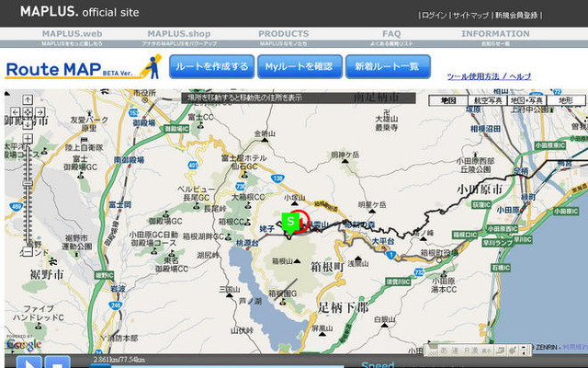
Task: Zoom in with the plus button
Action: coord(28,139)
